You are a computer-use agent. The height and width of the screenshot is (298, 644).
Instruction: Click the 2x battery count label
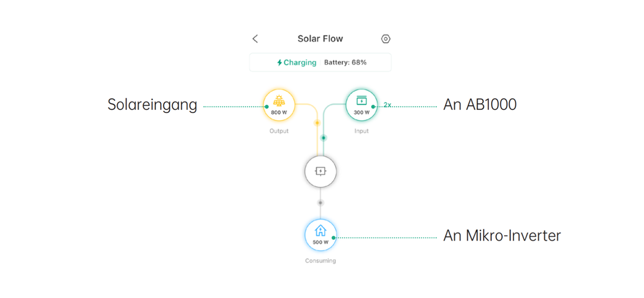tap(387, 105)
